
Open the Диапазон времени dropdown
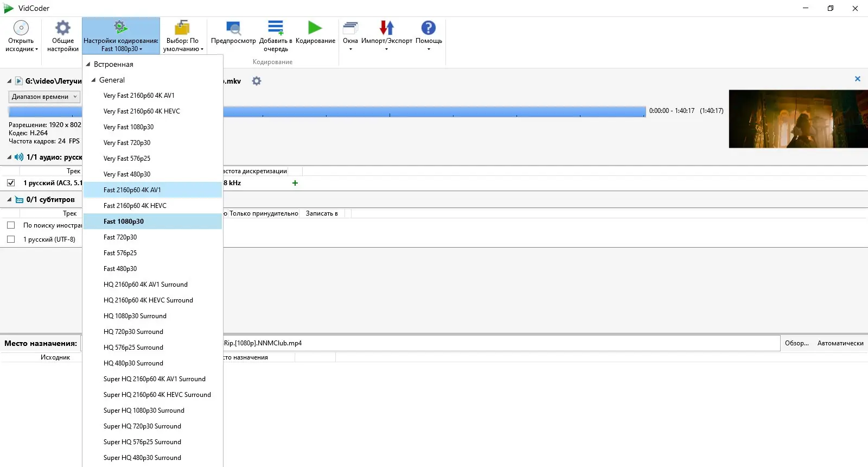[x=44, y=97]
